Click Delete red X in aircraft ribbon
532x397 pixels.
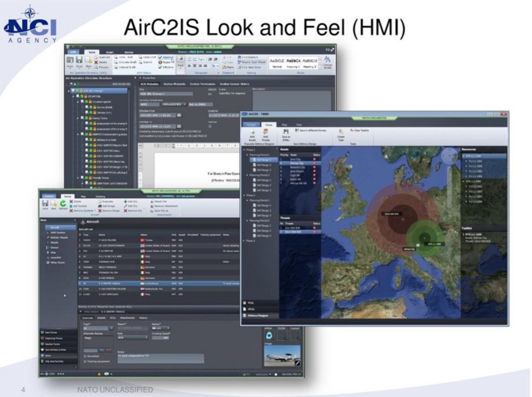point(71,200)
